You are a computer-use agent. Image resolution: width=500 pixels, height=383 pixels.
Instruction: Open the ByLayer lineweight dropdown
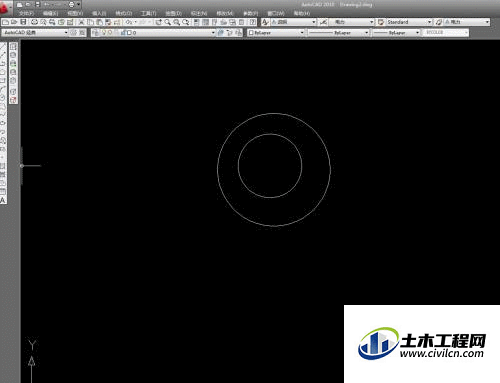click(x=396, y=33)
